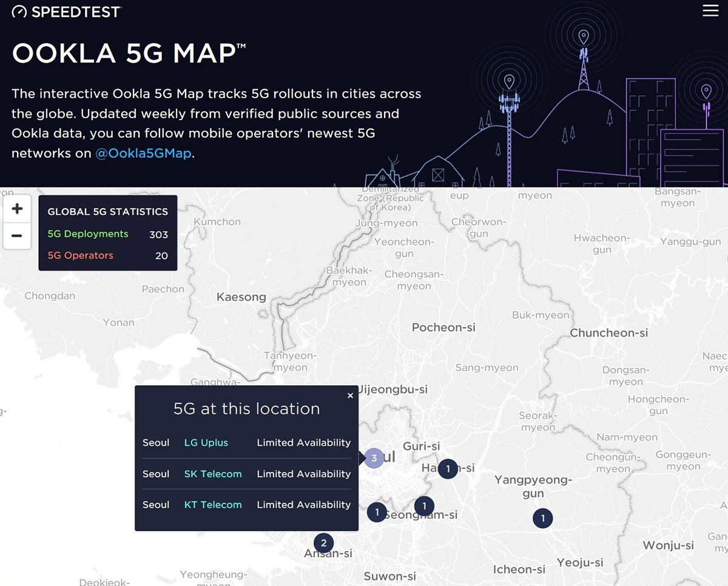Click the 5G Operators statistic
This screenshot has height=586, width=728.
(80, 255)
